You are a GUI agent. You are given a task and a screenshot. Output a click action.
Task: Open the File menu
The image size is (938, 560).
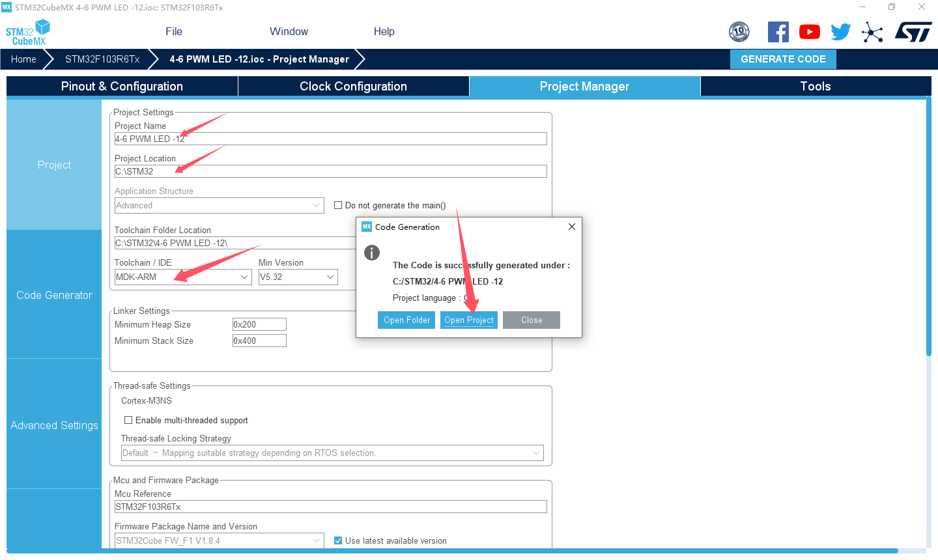174,31
